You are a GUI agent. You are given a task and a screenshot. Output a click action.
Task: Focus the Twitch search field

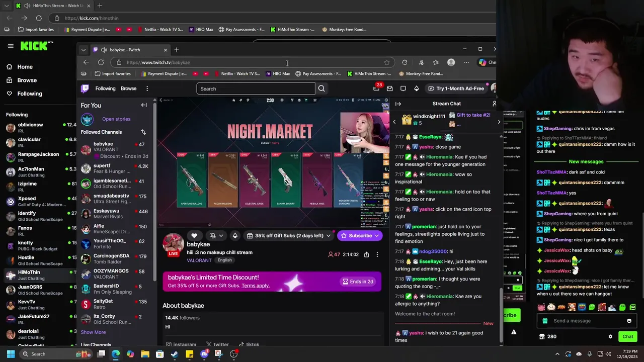pyautogui.click(x=256, y=88)
